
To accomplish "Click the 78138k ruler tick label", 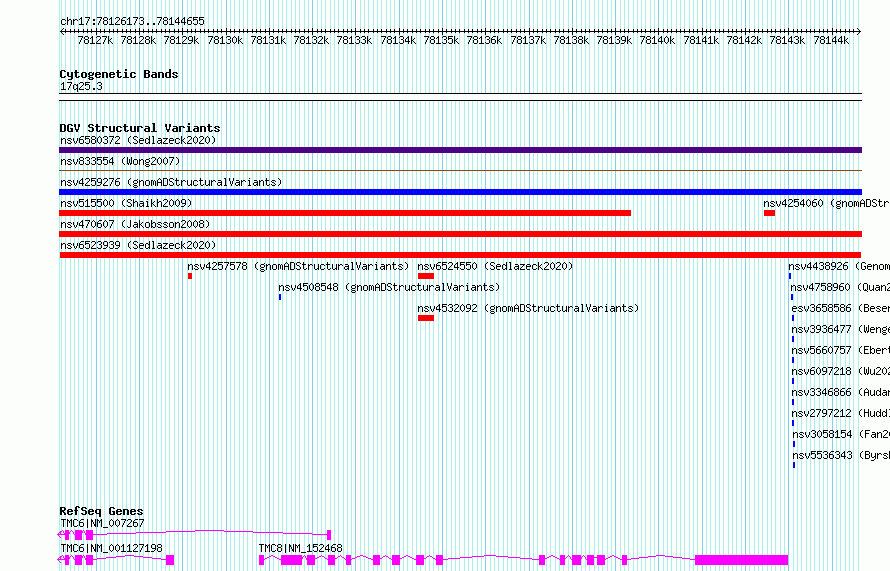I will point(571,40).
